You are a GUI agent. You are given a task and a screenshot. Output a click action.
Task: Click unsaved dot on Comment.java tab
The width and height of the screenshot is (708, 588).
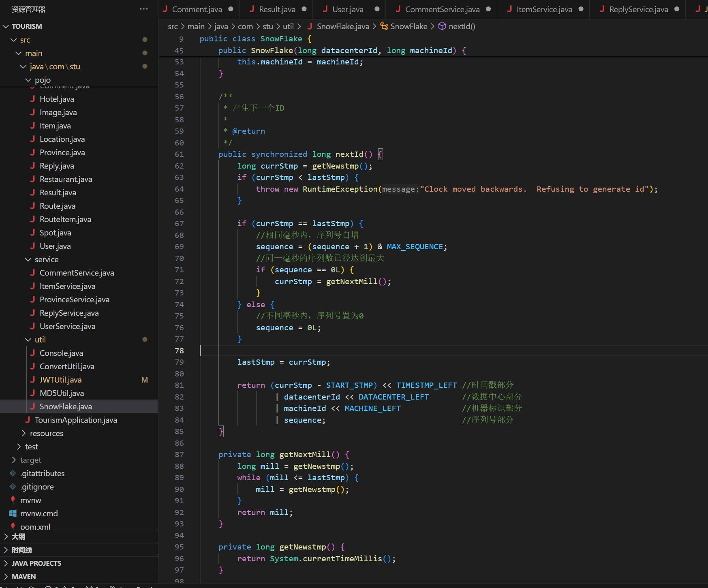231,9
